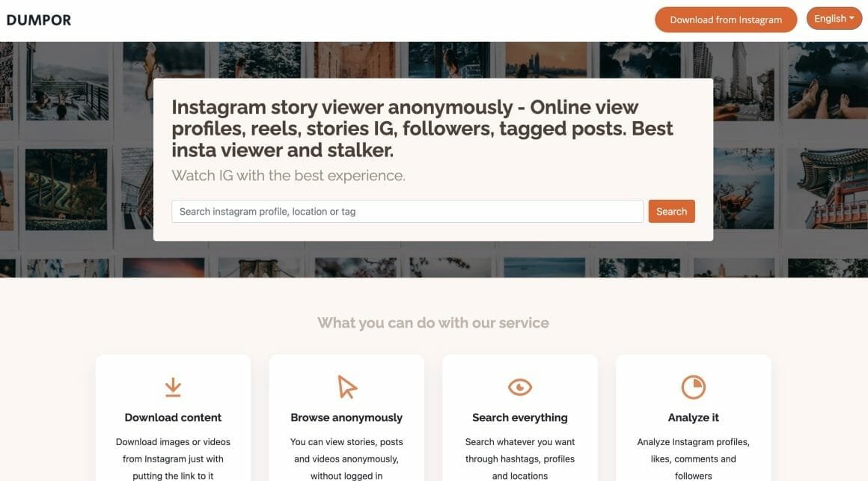Select the Search everything card heading
Screen dimensions: 868x481
tap(520, 417)
